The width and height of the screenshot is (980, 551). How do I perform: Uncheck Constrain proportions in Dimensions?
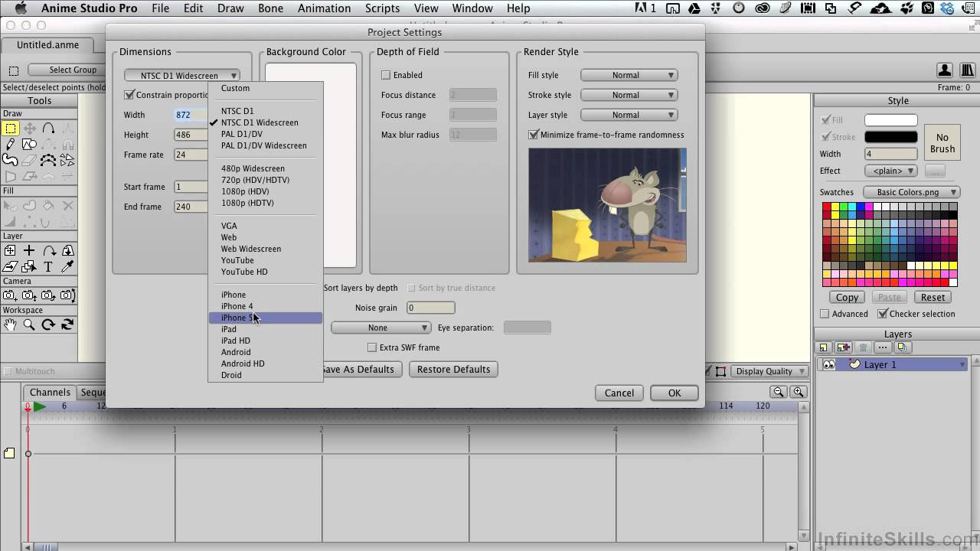point(129,95)
